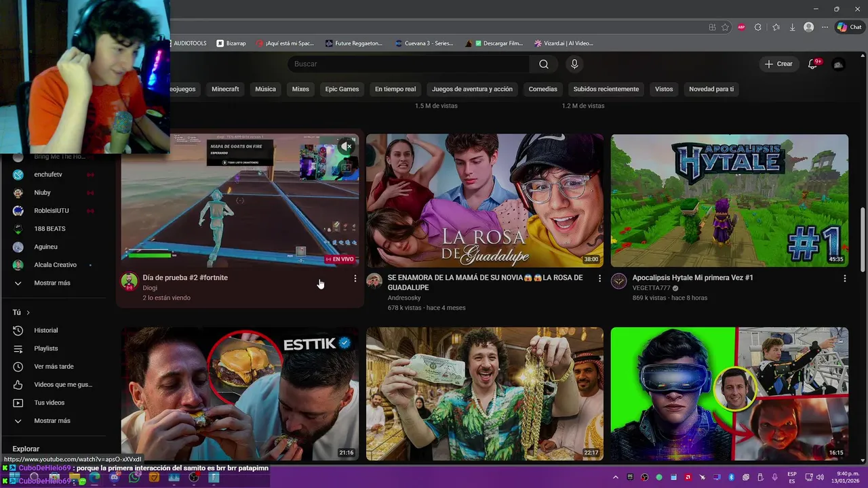
Task: Click the search magnifier button
Action: [x=544, y=64]
